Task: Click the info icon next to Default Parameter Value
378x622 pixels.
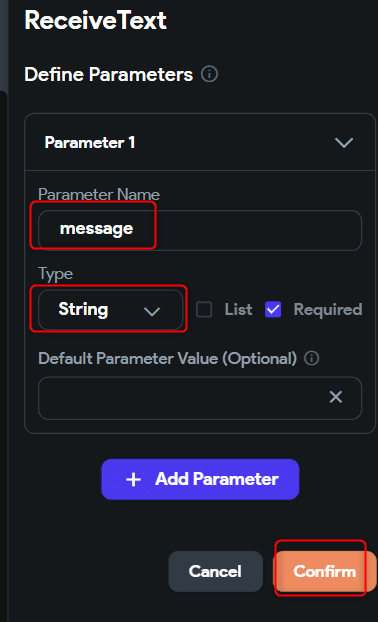Action: [311, 358]
